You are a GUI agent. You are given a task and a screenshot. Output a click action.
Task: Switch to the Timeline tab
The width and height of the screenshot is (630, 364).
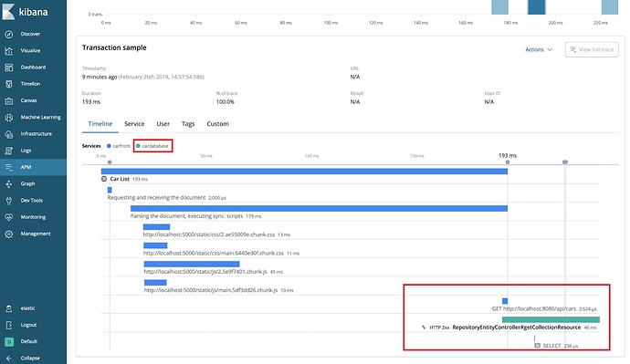[x=100, y=124]
